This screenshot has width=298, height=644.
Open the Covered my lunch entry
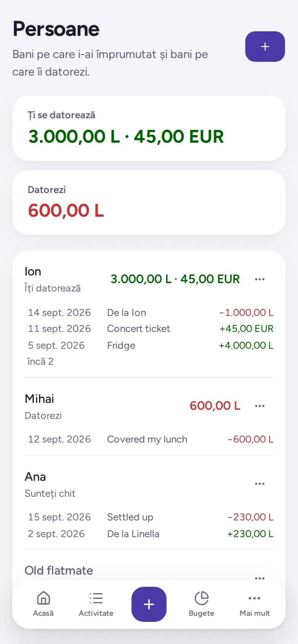151,439
